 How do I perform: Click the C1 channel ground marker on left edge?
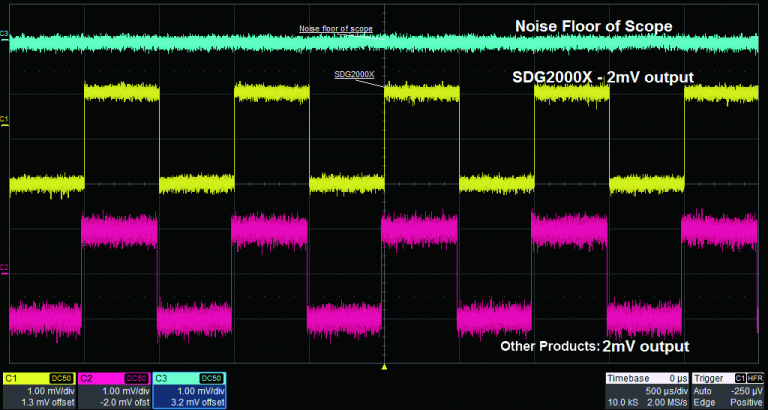tap(5, 120)
